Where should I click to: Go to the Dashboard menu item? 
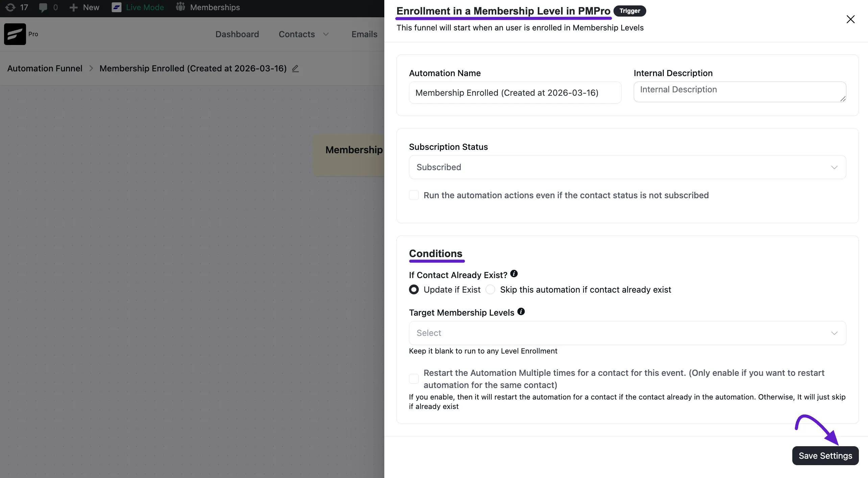pyautogui.click(x=237, y=34)
